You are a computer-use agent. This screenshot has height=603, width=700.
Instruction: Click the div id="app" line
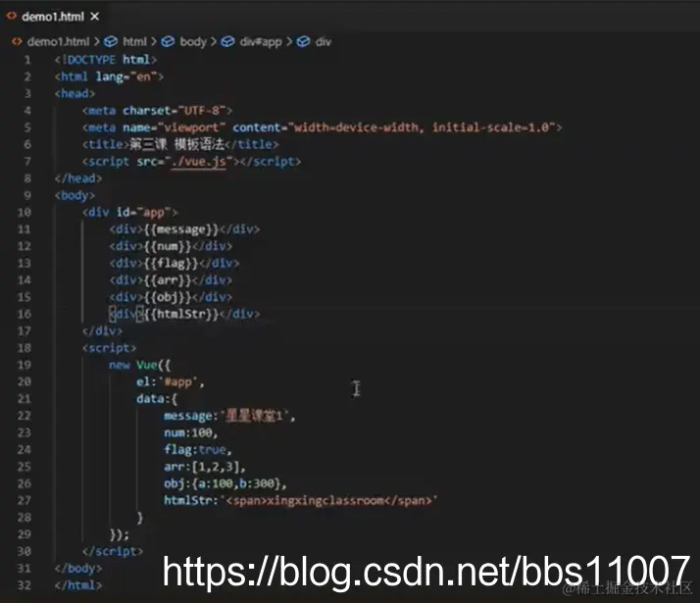[x=130, y=213]
